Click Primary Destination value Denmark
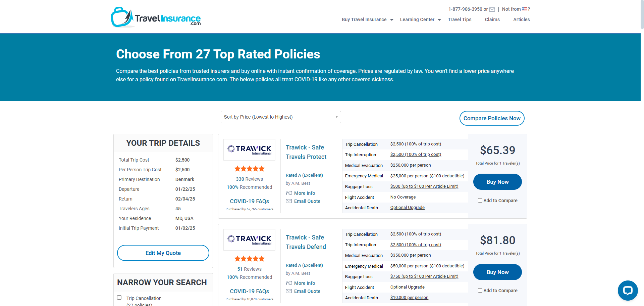 [x=185, y=179]
